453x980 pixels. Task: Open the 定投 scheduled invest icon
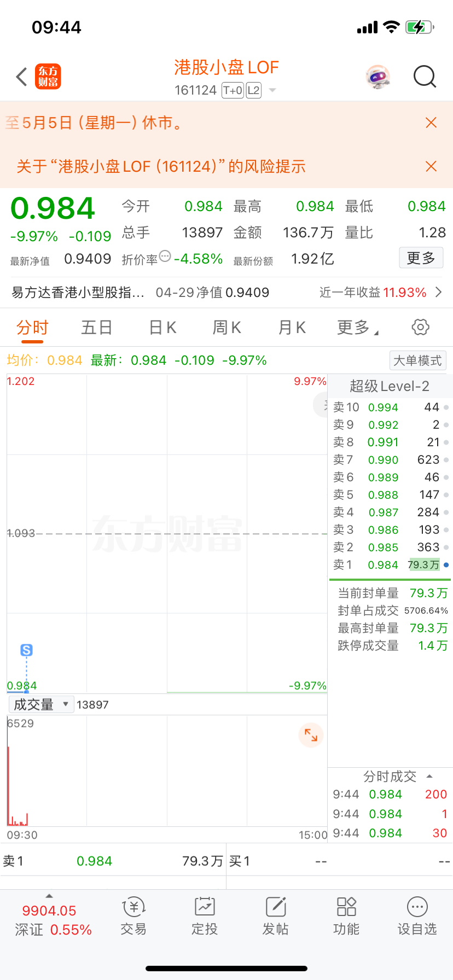pos(205,917)
